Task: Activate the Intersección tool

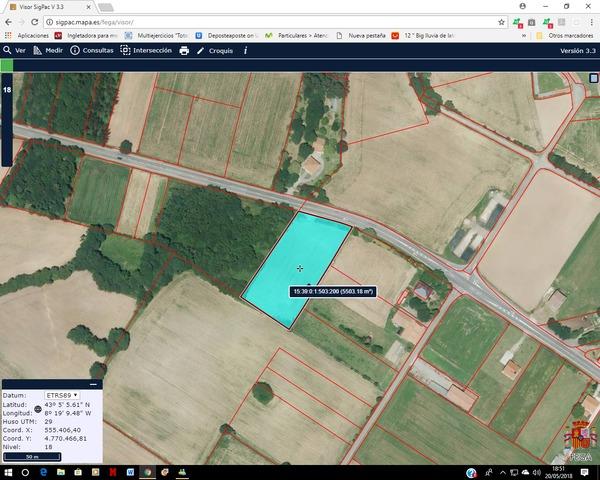Action: (146, 50)
